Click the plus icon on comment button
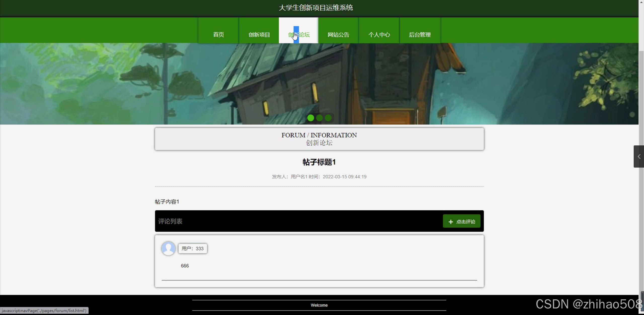The width and height of the screenshot is (644, 315). pyautogui.click(x=450, y=222)
